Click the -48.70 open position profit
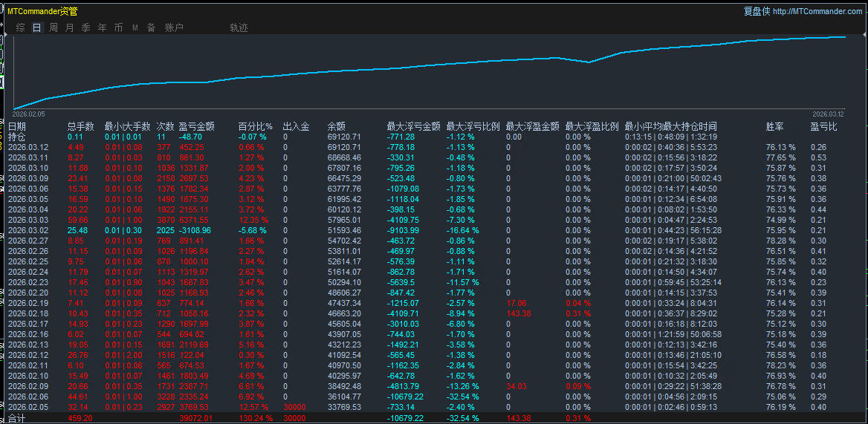This screenshot has height=424, width=868. click(190, 137)
